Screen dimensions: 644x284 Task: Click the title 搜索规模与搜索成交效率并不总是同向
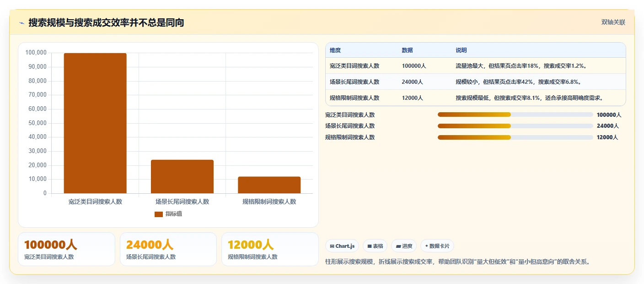pyautogui.click(x=106, y=22)
